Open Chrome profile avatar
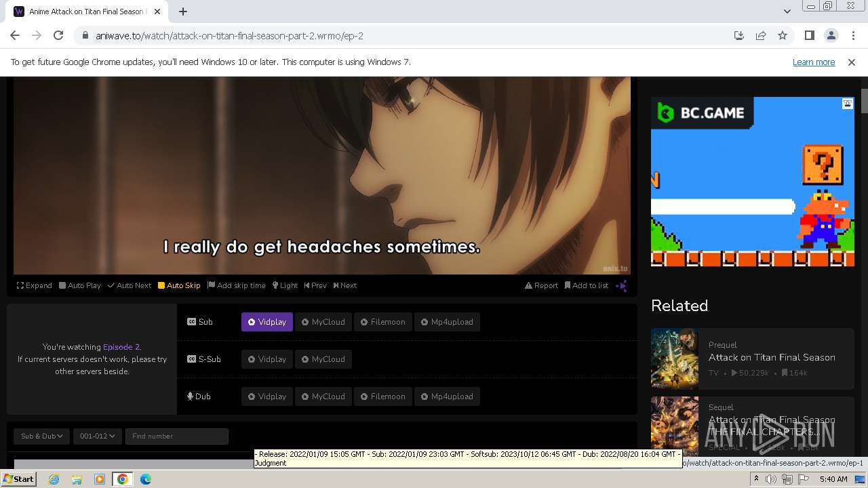 831,36
